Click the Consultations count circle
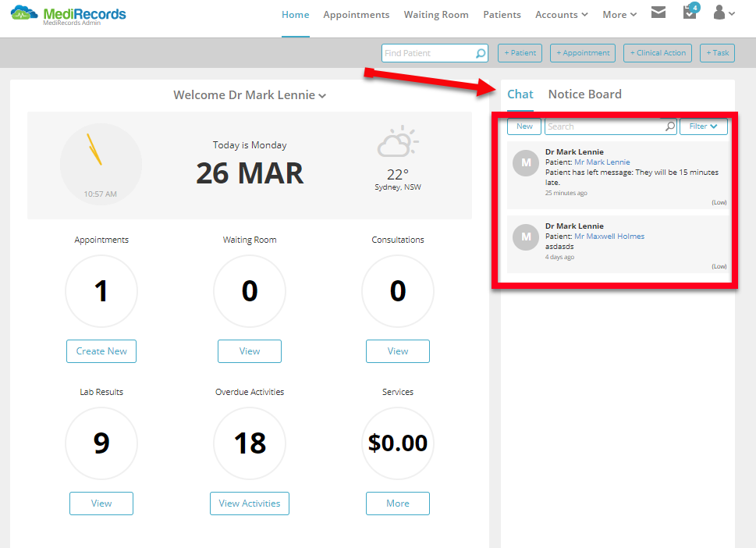 (x=398, y=291)
